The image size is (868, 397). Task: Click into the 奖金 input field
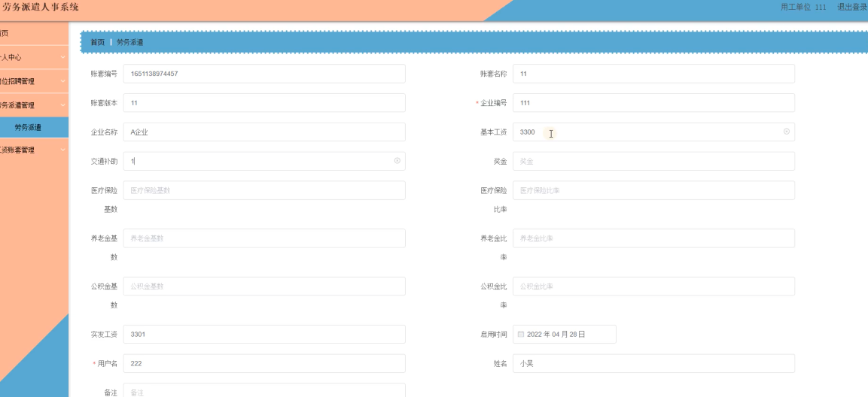pos(653,162)
